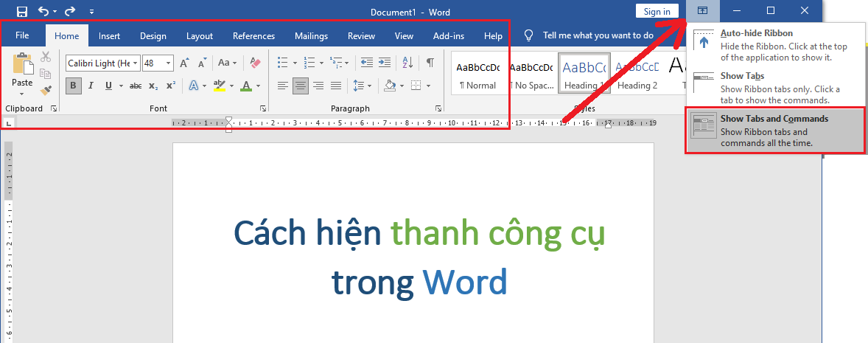Open the underline style dropdown arrow
868x343 pixels.
pyautogui.click(x=120, y=86)
